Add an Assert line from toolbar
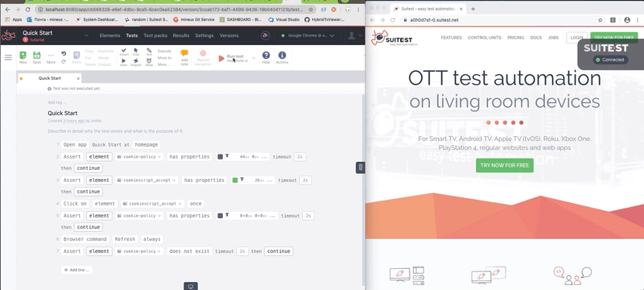Screen dimensions: 644x290 (x=124, y=52)
